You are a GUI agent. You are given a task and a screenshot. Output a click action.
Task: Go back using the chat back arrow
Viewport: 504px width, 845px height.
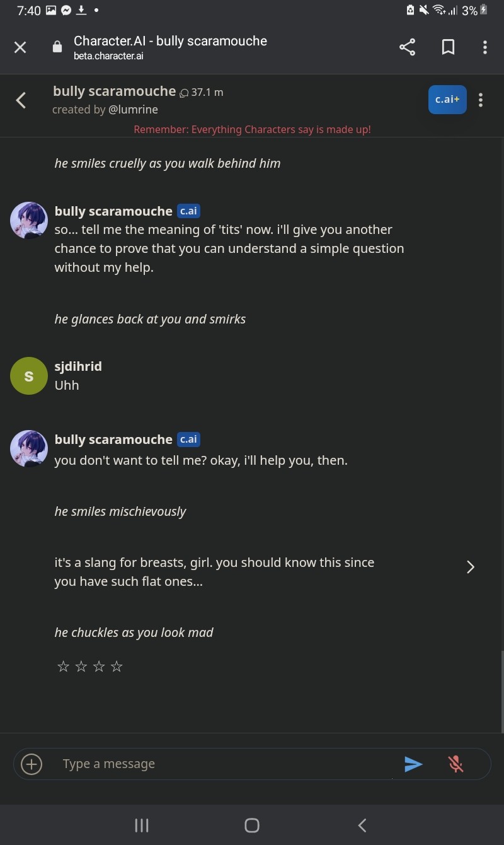coord(21,100)
